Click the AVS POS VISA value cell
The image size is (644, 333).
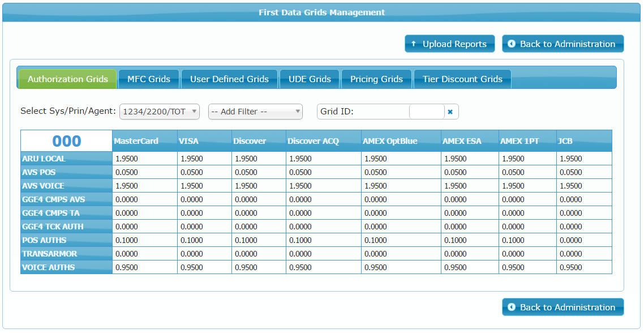pyautogui.click(x=204, y=172)
